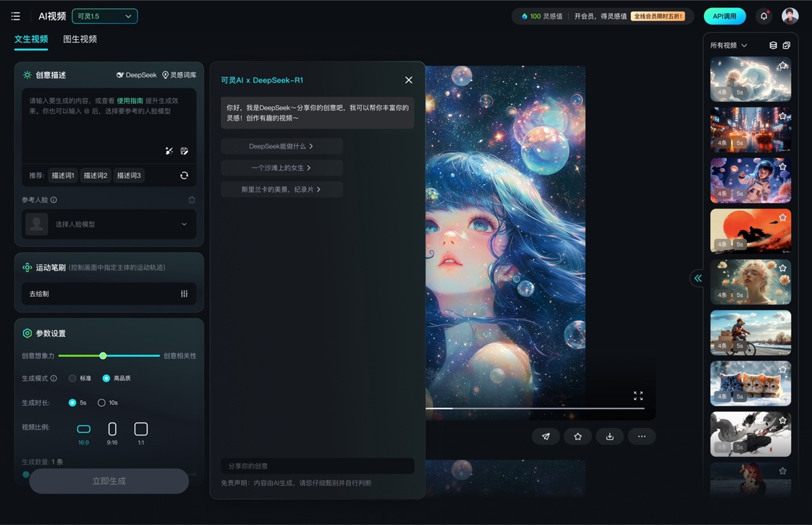
Task: Expand the 所有视频 filter dropdown
Action: point(729,45)
